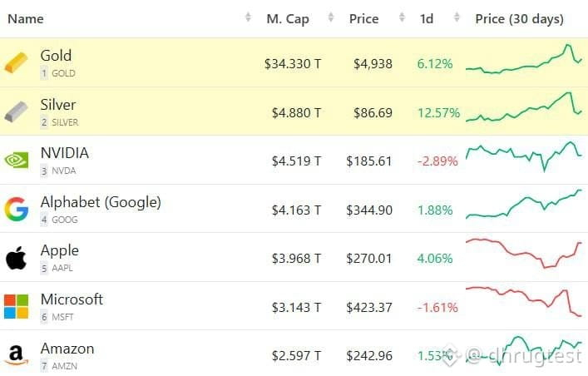
Task: Click the Microsoft logo icon
Action: 16,306
